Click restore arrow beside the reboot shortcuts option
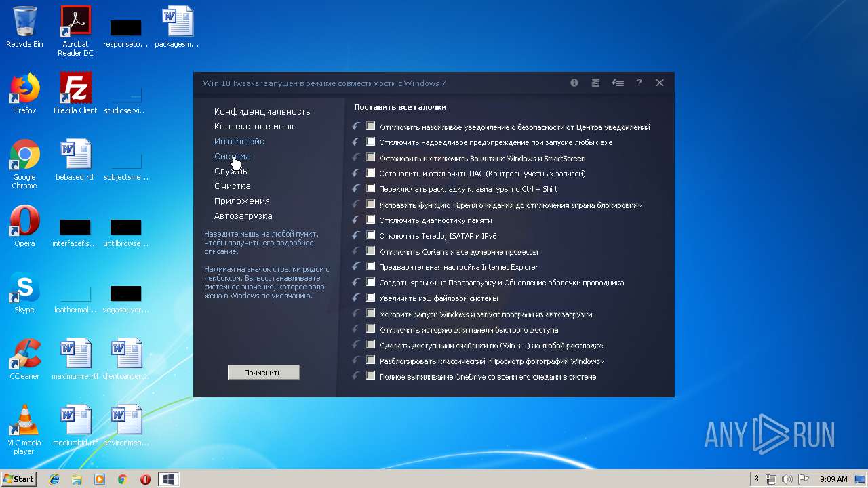Screen dimensions: 868x488 point(356,282)
